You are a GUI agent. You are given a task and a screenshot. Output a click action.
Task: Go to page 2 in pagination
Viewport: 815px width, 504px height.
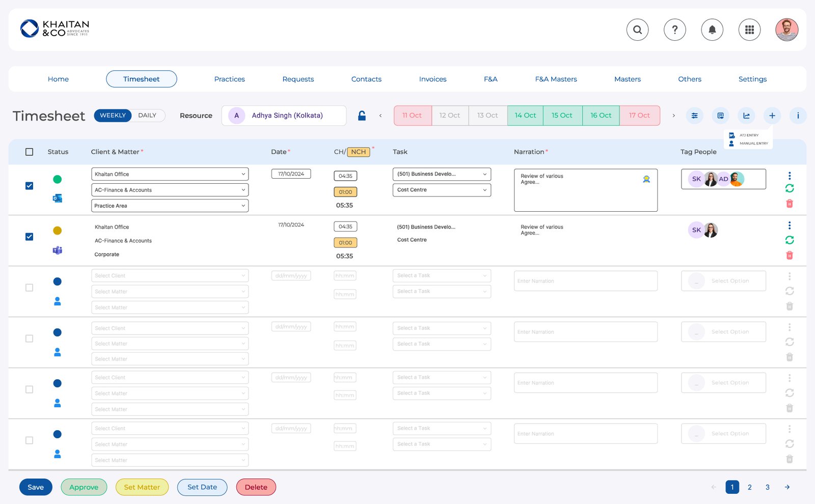click(750, 487)
